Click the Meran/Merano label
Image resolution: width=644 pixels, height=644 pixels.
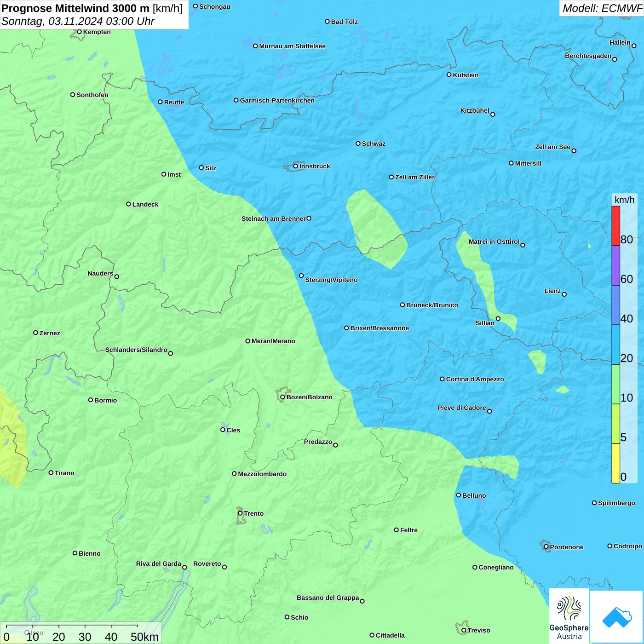(x=273, y=341)
